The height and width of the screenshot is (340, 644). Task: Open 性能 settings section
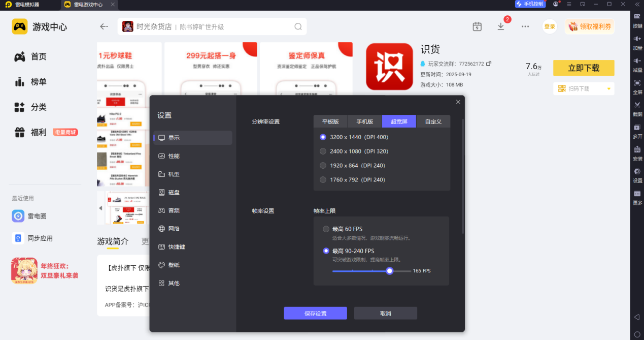point(193,156)
